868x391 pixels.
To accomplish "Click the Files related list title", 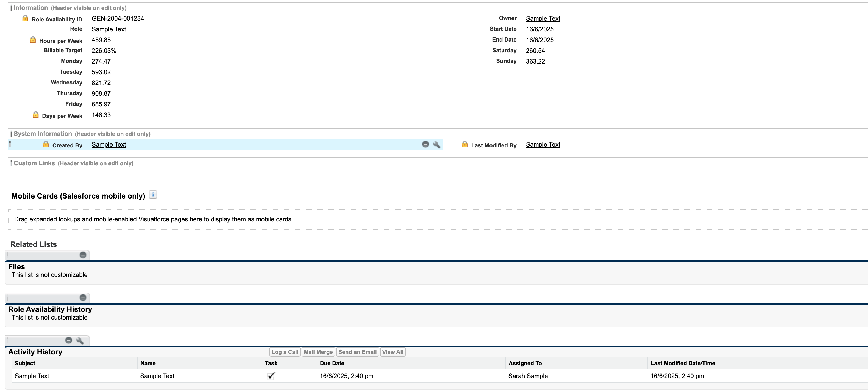I will coord(16,266).
